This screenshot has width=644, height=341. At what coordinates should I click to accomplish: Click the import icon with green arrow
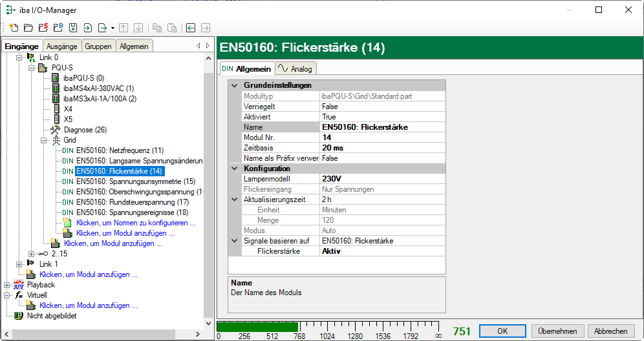tap(87, 28)
